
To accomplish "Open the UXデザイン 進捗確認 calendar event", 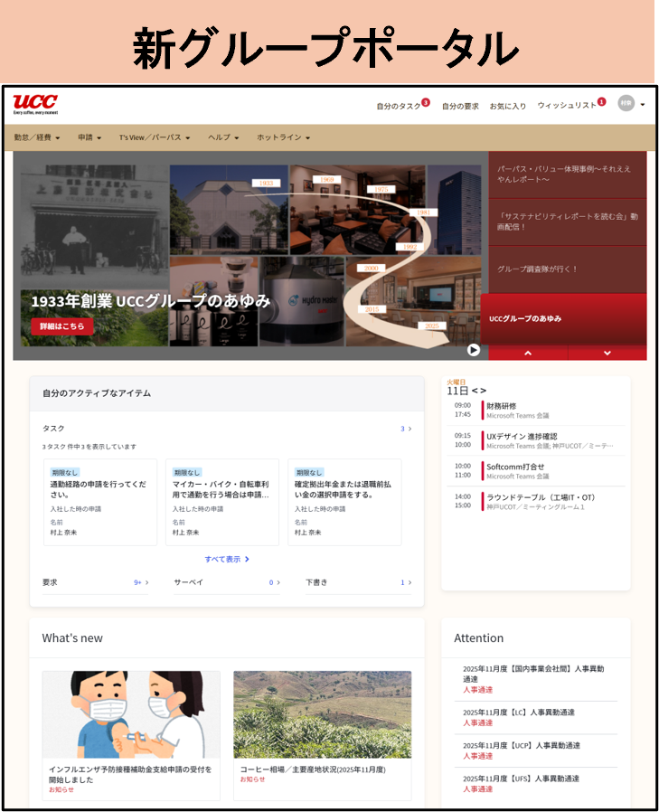I will pyautogui.click(x=533, y=439).
